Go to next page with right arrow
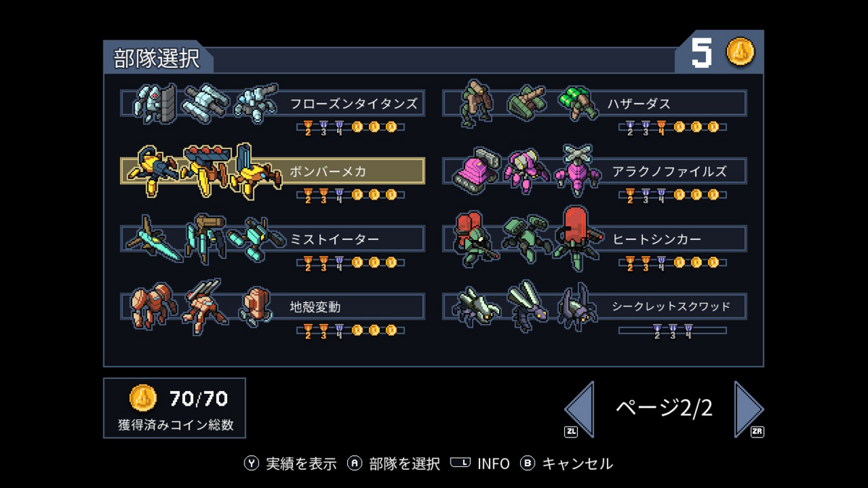The width and height of the screenshot is (868, 488). 749,408
